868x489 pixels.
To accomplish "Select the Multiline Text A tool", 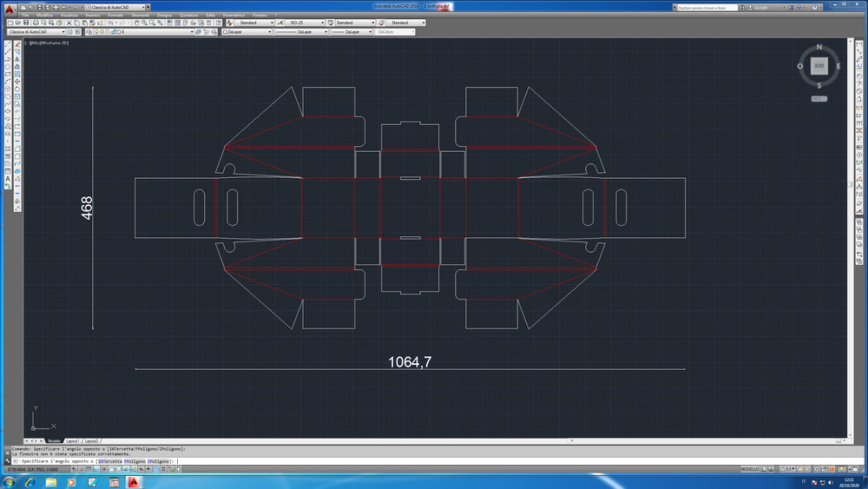I will [x=8, y=179].
